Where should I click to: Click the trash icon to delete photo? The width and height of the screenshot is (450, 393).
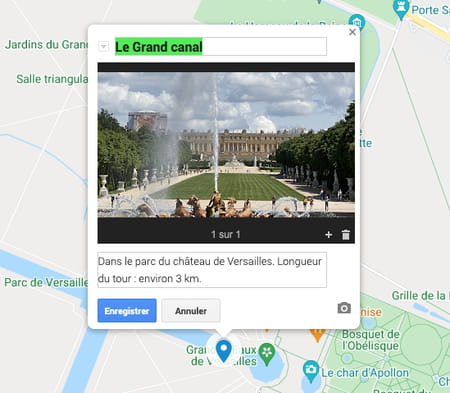coord(346,234)
